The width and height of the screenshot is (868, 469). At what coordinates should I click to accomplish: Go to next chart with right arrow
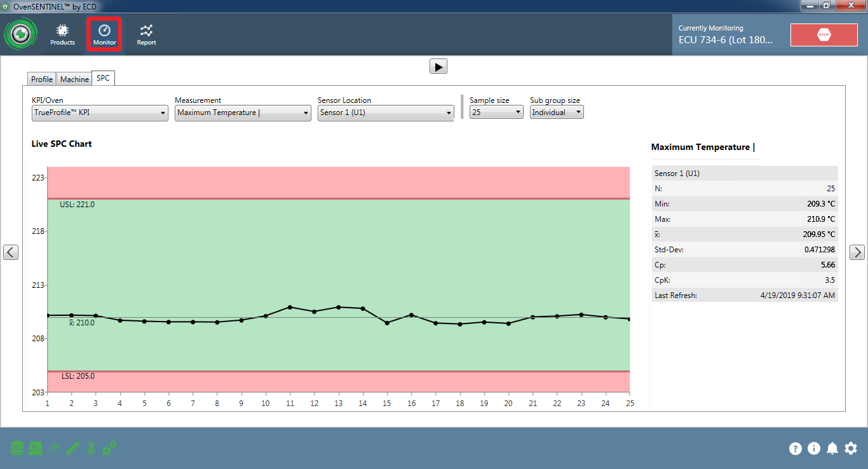[857, 252]
